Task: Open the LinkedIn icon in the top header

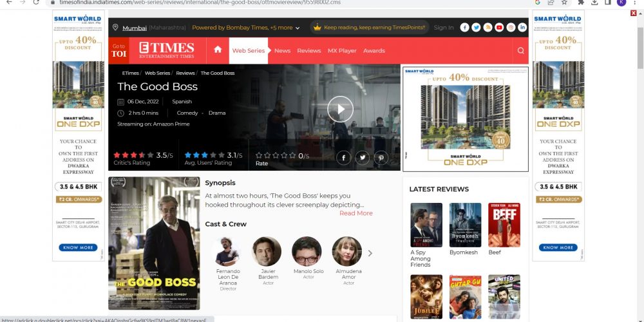Action: (x=522, y=28)
